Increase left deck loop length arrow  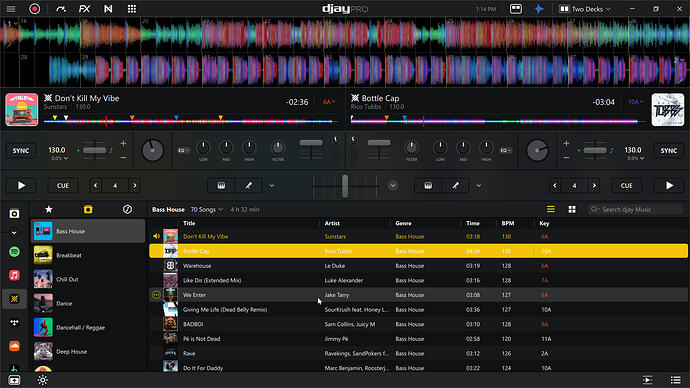click(x=135, y=186)
